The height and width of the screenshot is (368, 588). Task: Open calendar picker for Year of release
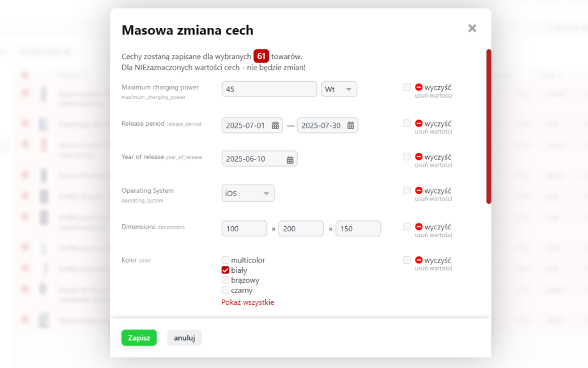(x=290, y=159)
